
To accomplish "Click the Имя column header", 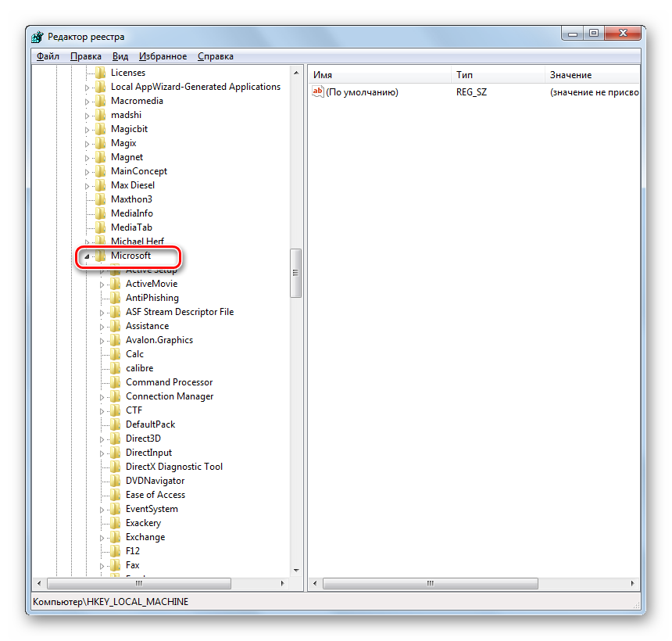I will click(x=380, y=74).
